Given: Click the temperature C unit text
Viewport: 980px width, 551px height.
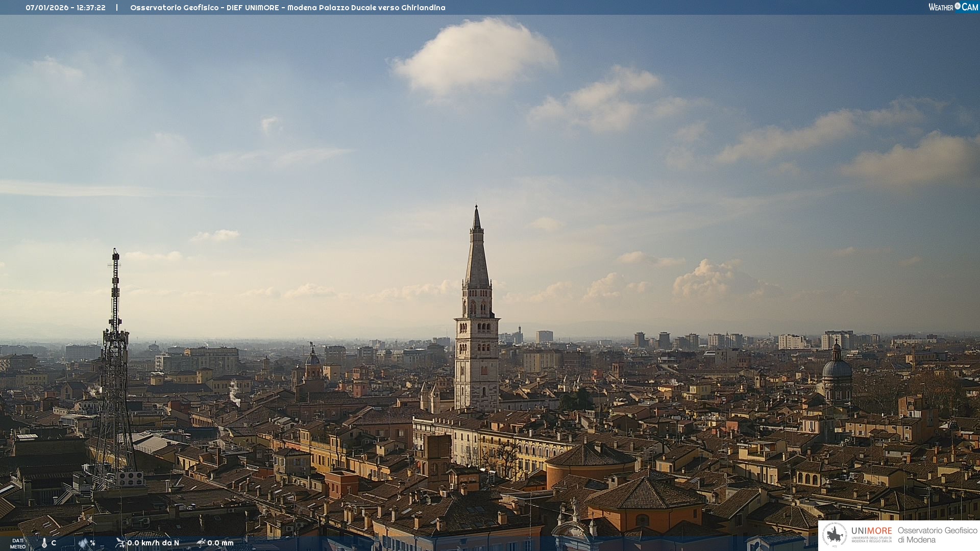Looking at the screenshot, I should click(54, 543).
